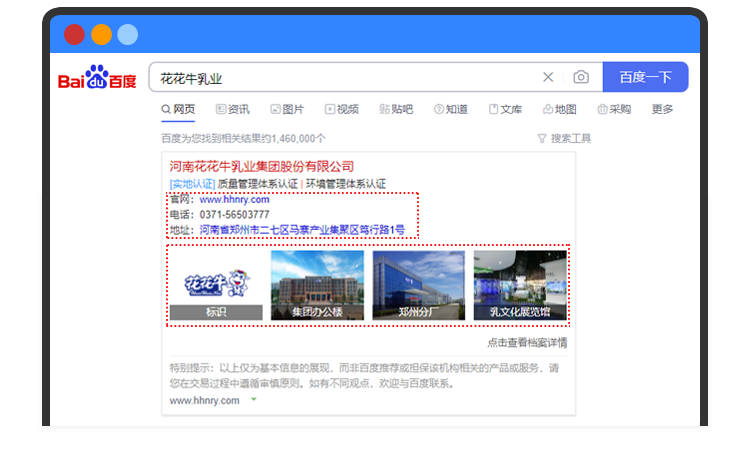This screenshot has height=451, width=750.
Task: Click the address link 河南省郑州市二七区
Action: [x=302, y=230]
